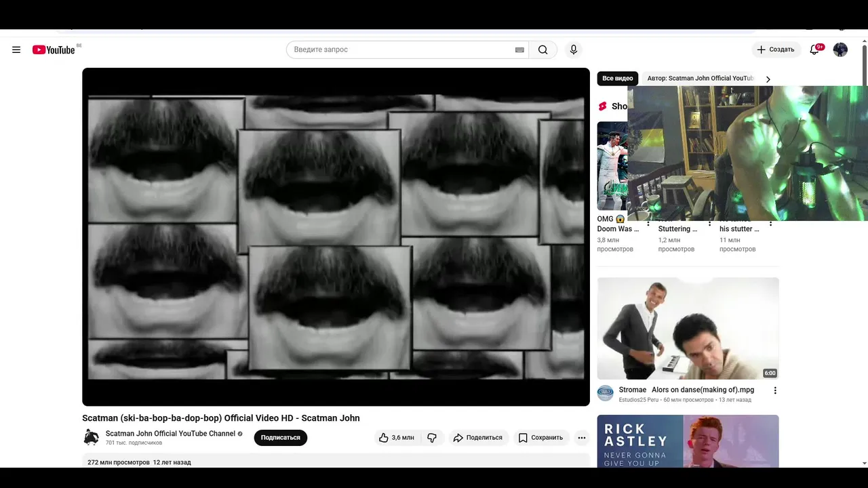Screen dimensions: 868x488
Task: Open the notifications bell
Action: (x=814, y=49)
